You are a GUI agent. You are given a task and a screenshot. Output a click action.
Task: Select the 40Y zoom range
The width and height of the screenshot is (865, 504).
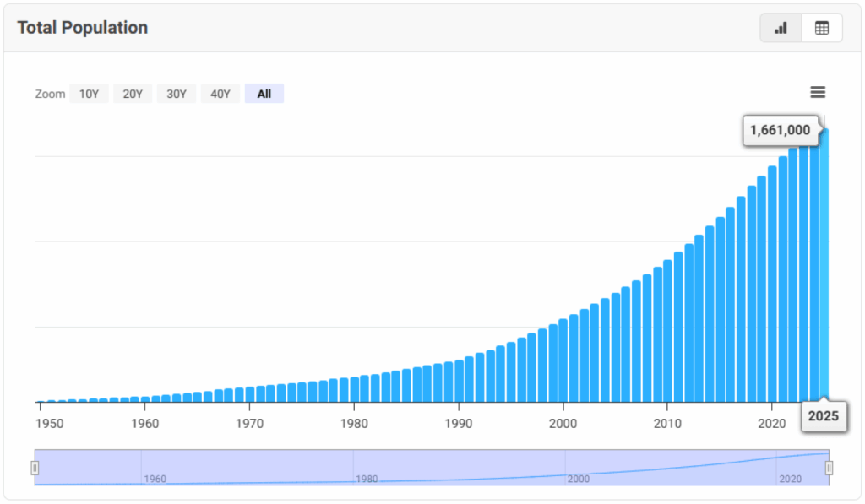(x=220, y=93)
